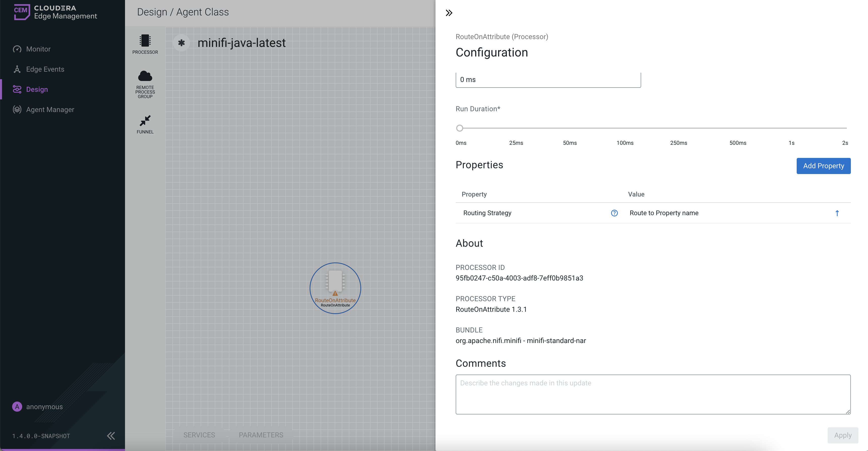Select the Funnel component icon

point(145,121)
